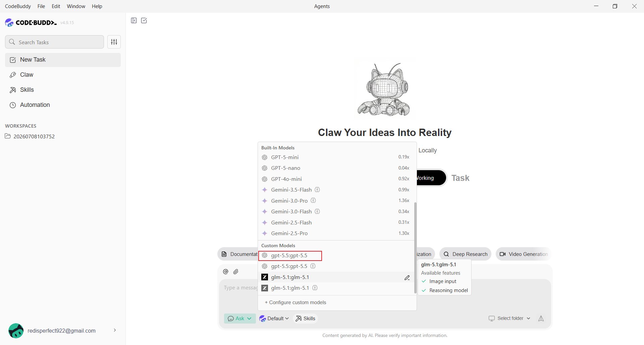
Task: Click the black Working toggle pill
Action: pos(431,178)
